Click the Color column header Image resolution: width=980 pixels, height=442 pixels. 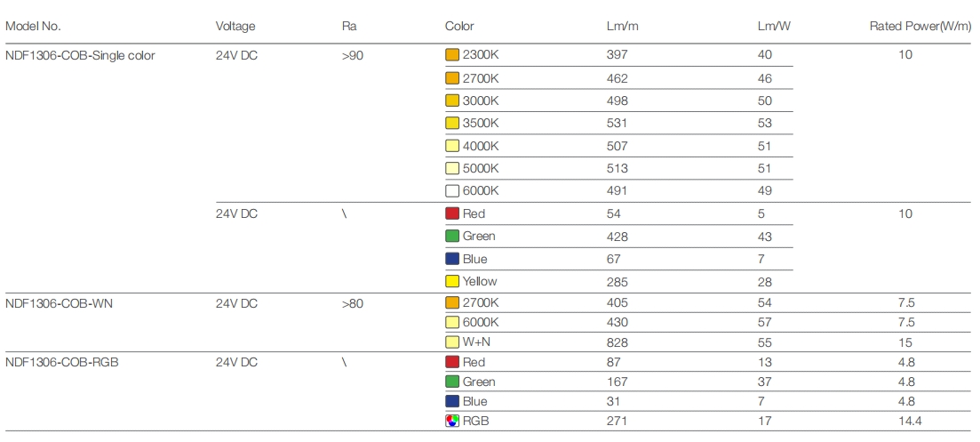point(459,27)
